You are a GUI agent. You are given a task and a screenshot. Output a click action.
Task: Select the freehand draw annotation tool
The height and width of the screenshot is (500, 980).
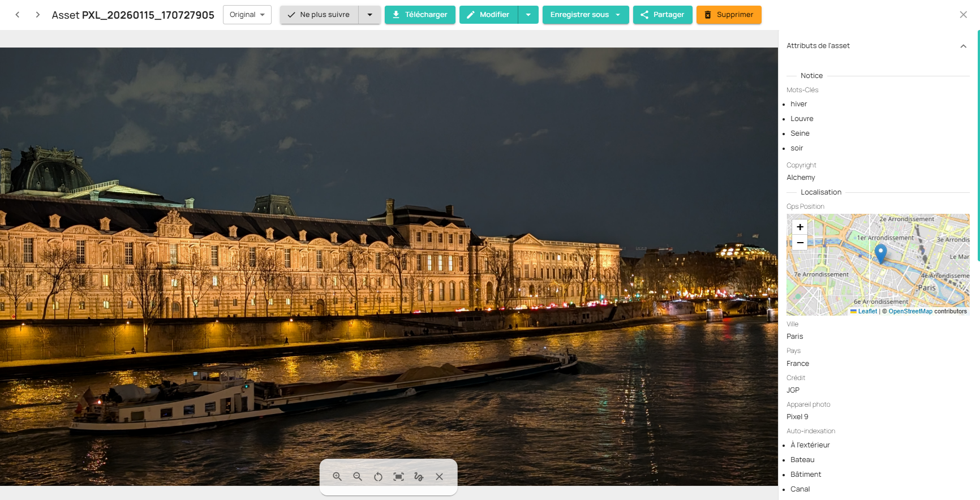pyautogui.click(x=419, y=477)
